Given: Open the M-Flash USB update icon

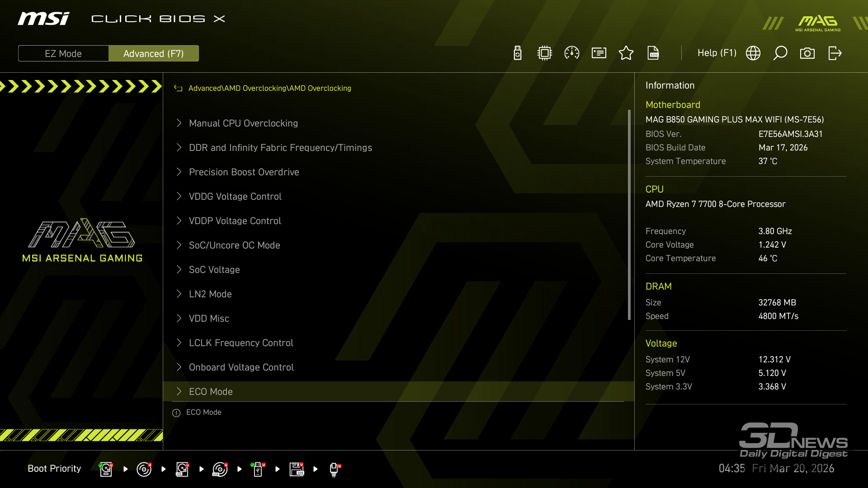Looking at the screenshot, I should [x=518, y=53].
